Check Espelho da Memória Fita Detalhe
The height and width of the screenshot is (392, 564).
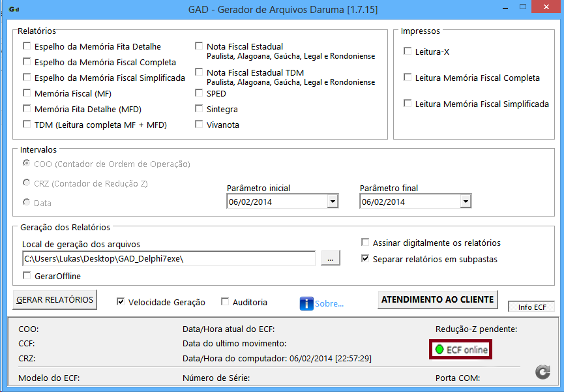(27, 46)
